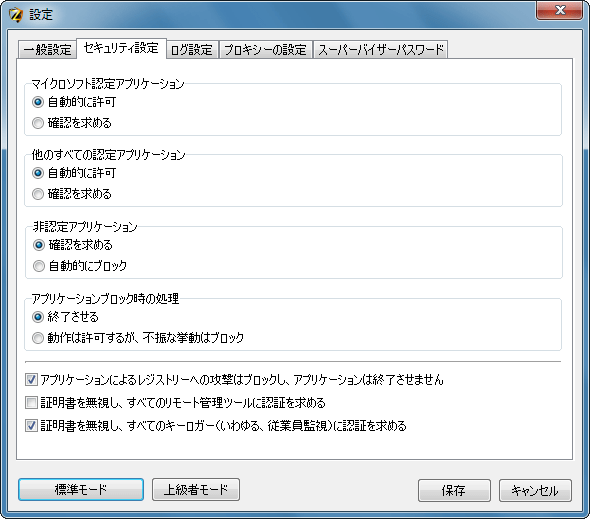Close the 設定 dialog window
This screenshot has height=519, width=590.
click(x=560, y=10)
